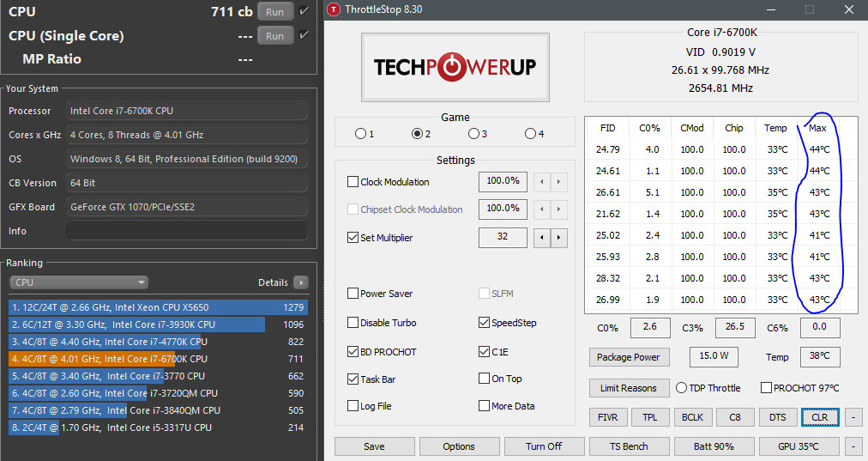This screenshot has height=461, width=868.
Task: Toggle the BD PROCHOT checkbox
Action: click(x=353, y=351)
